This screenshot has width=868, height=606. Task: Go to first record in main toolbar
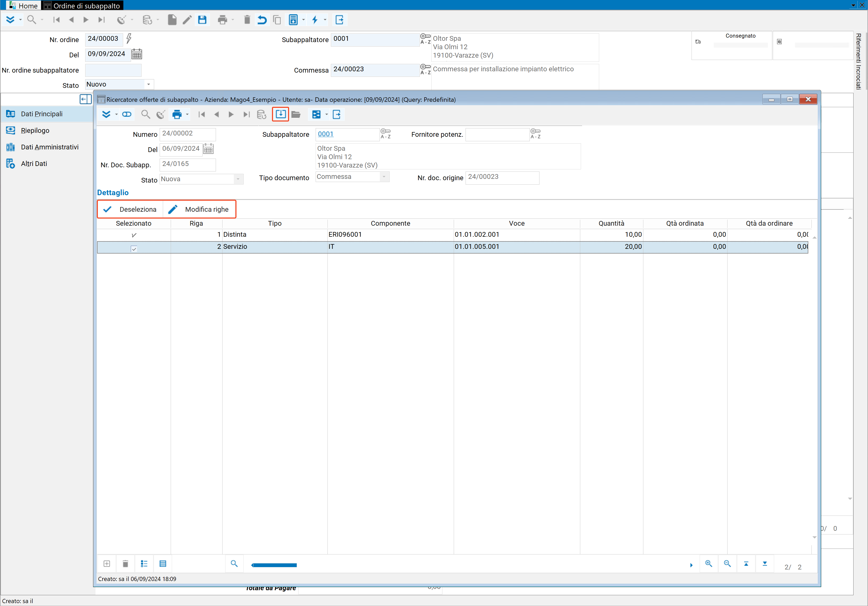56,20
